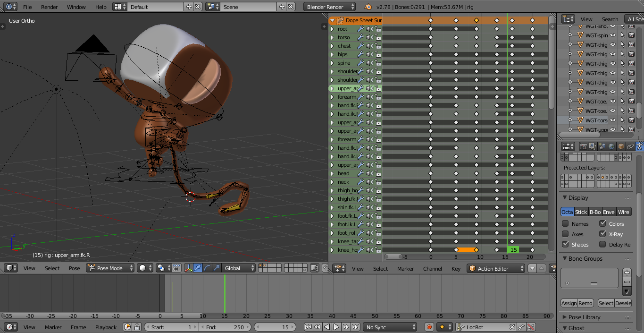Toggle the 3D manipulator axes icon

click(x=189, y=268)
